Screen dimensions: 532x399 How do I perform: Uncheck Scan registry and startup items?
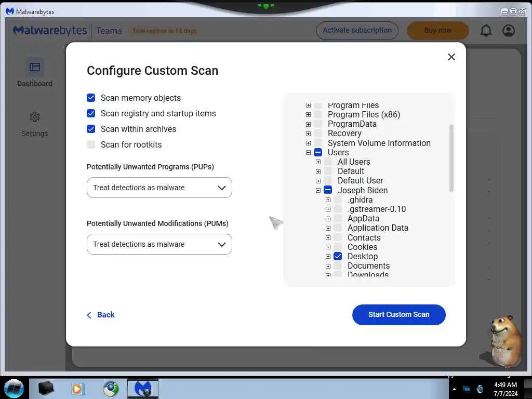[x=91, y=113]
